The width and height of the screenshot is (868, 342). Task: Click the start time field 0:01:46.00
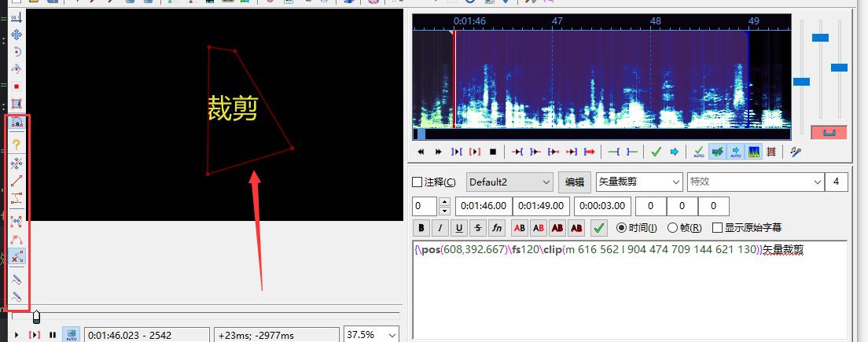click(x=482, y=206)
